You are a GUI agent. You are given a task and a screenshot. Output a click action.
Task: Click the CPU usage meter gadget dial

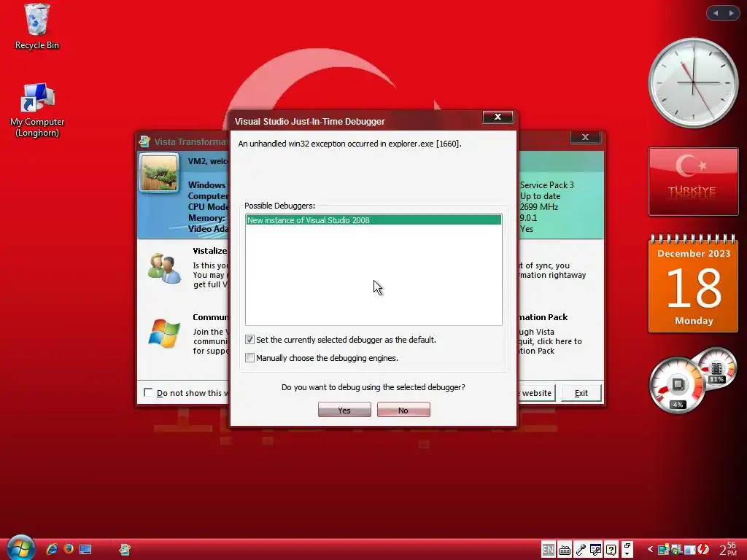click(677, 385)
